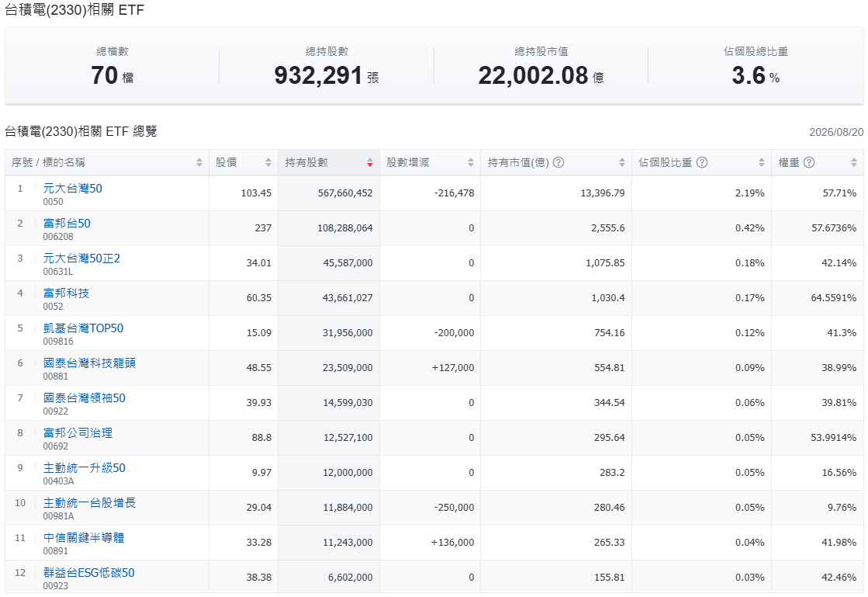
Task: Open the 國泰台灣科技龍頭 ETF link
Action: click(89, 363)
